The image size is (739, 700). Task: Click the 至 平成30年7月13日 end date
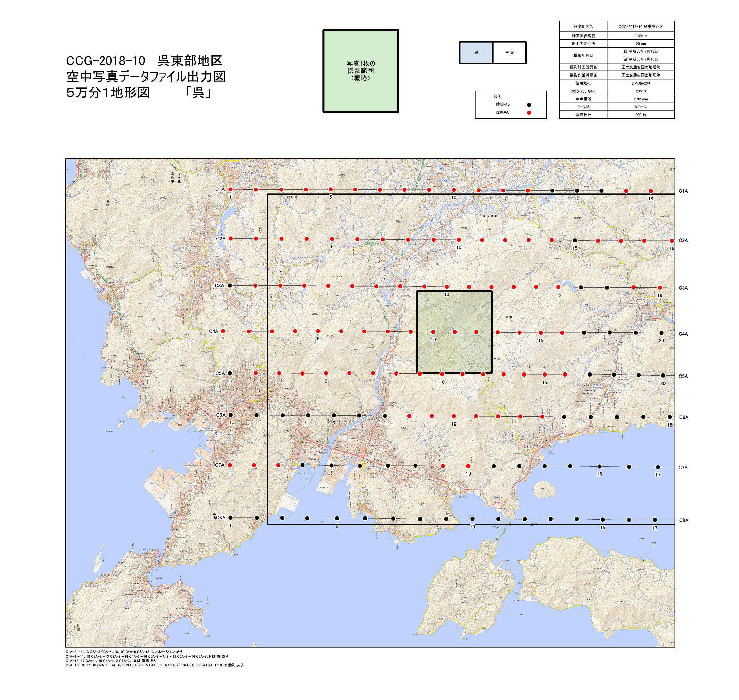640,59
